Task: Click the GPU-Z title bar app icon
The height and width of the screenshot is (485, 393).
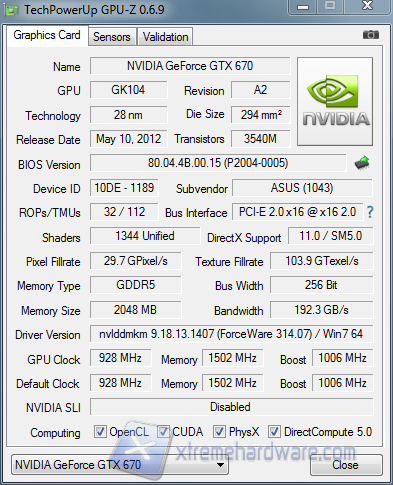Action: point(11,10)
